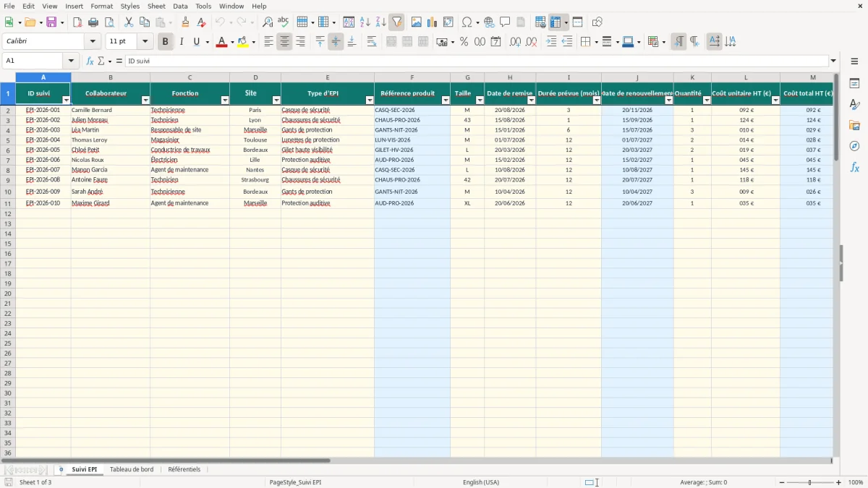Click the formula input line

[x=476, y=61]
